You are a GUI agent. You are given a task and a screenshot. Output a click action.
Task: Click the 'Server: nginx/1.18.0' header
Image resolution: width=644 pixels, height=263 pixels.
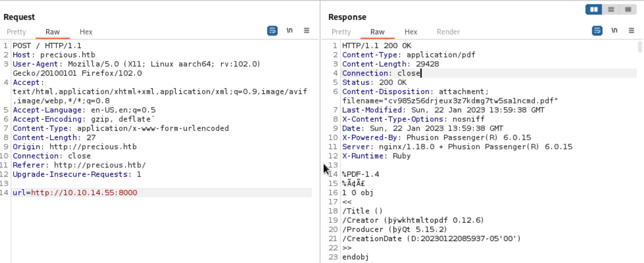457,147
